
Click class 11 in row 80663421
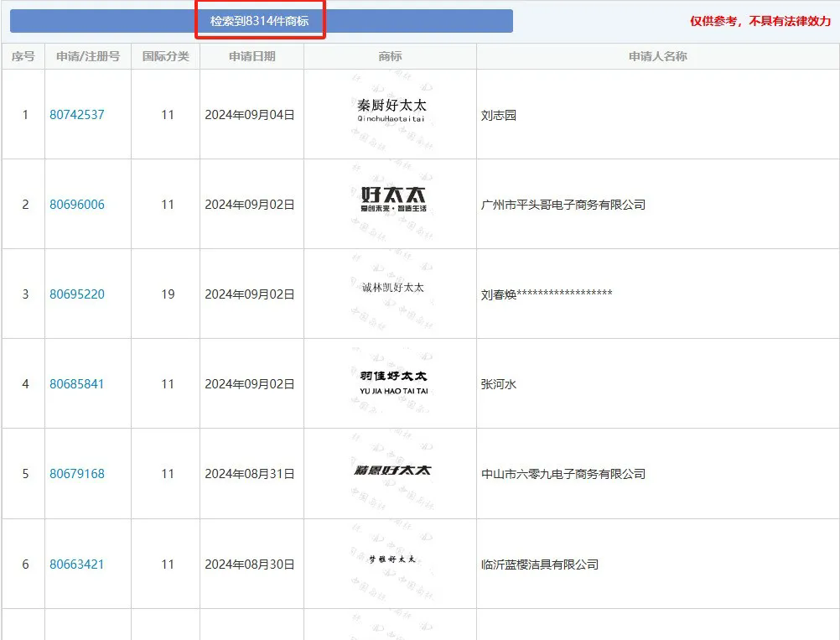(x=168, y=564)
